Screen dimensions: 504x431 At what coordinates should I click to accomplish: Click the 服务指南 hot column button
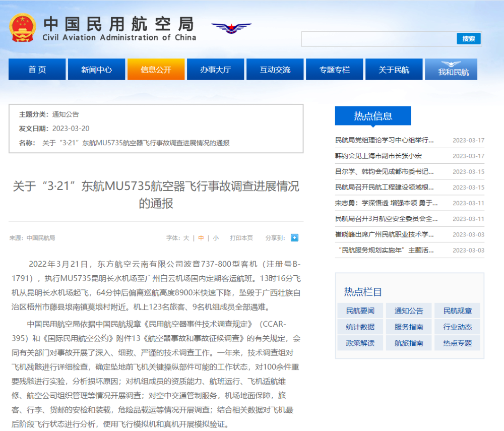(409, 327)
